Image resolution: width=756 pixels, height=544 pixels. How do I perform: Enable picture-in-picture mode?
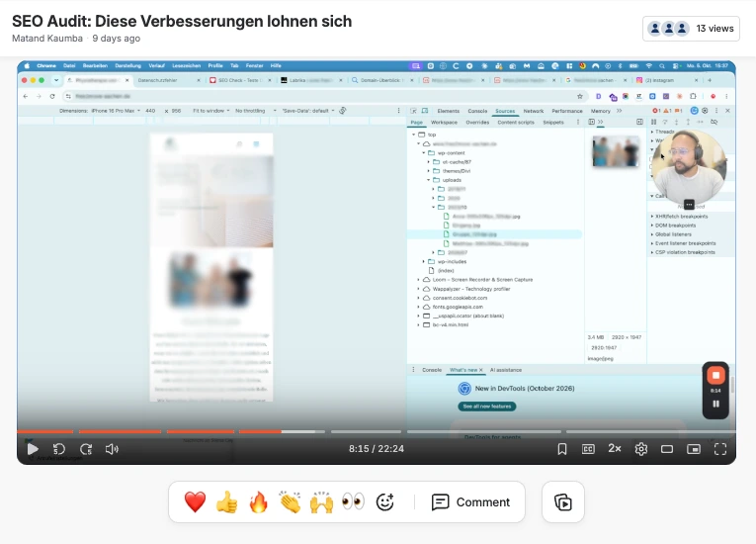[x=694, y=449]
